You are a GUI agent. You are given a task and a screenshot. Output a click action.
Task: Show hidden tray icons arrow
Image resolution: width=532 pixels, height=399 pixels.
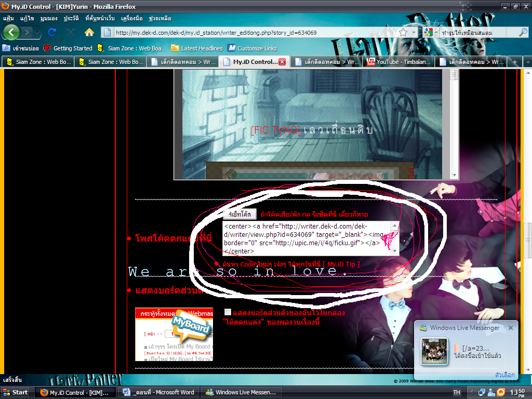[472, 393]
